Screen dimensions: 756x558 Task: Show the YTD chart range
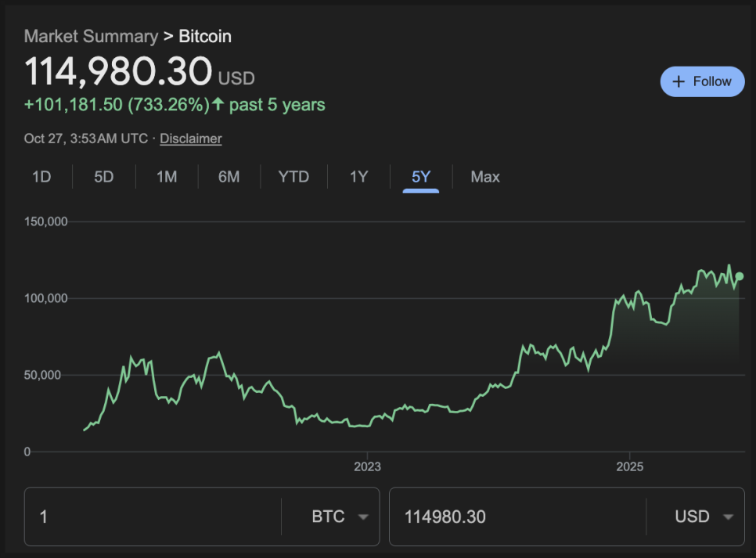293,177
